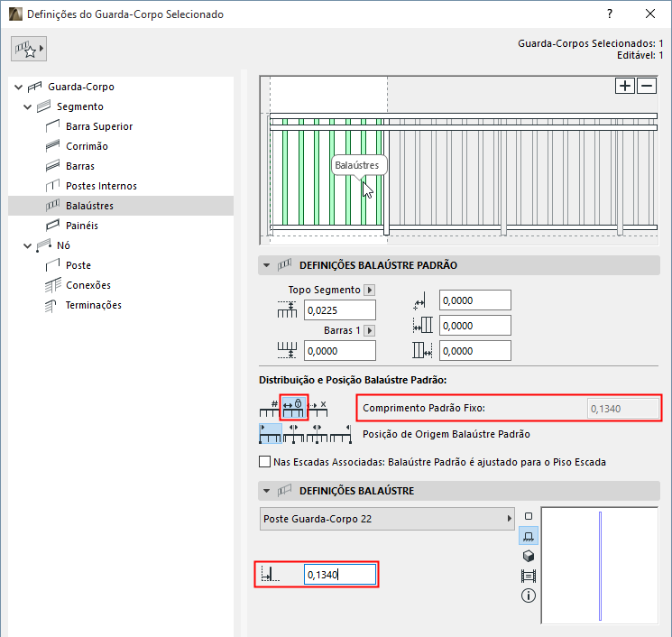The width and height of the screenshot is (672, 637).
Task: Open the railing favorites star button
Action: [x=29, y=49]
